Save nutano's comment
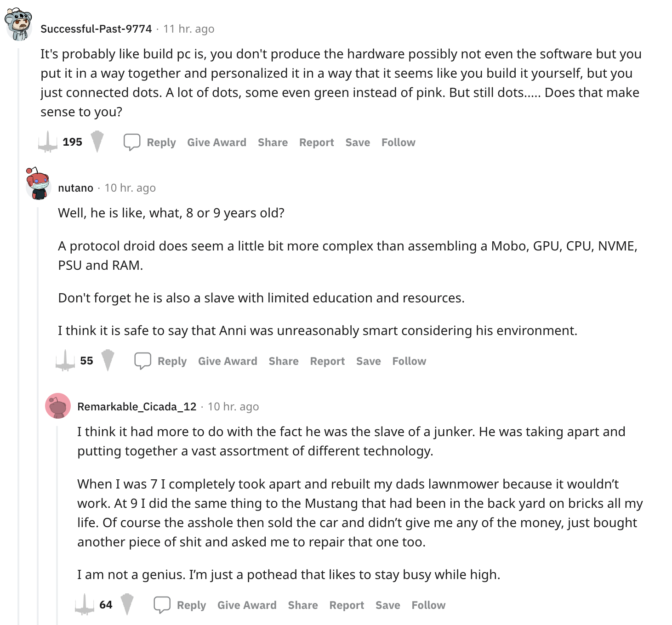The image size is (672, 625). coord(369,361)
